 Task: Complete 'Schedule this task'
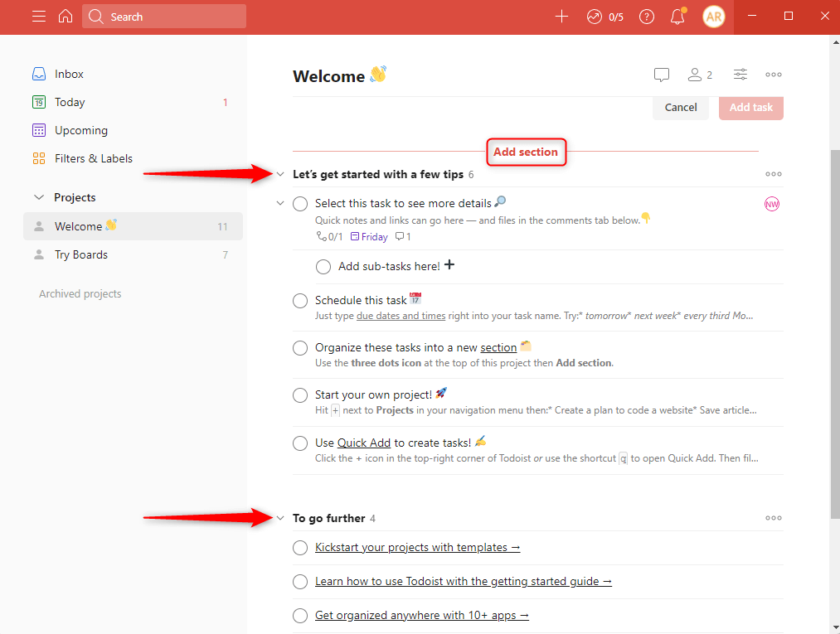[300, 300]
